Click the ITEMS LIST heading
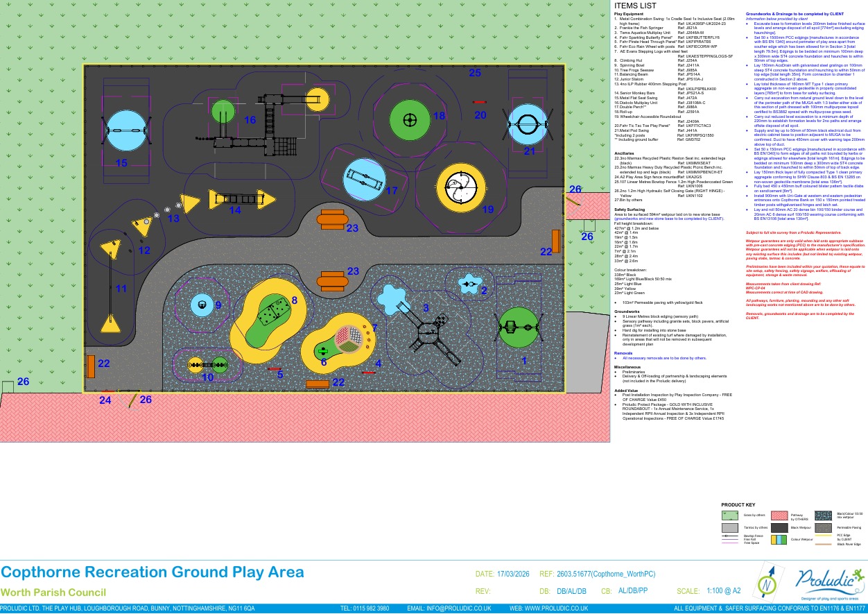Viewport: 868px width, 614px height. click(x=636, y=6)
